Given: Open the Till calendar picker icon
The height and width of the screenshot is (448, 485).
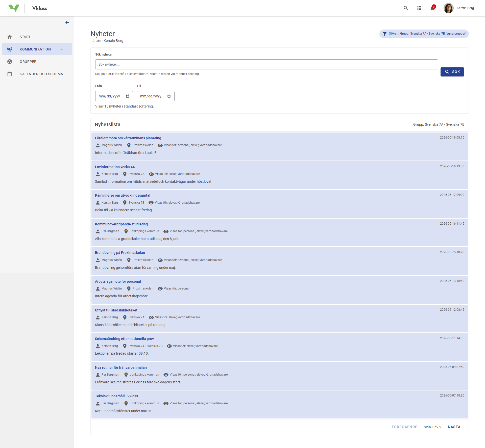Looking at the screenshot, I should pyautogui.click(x=169, y=96).
